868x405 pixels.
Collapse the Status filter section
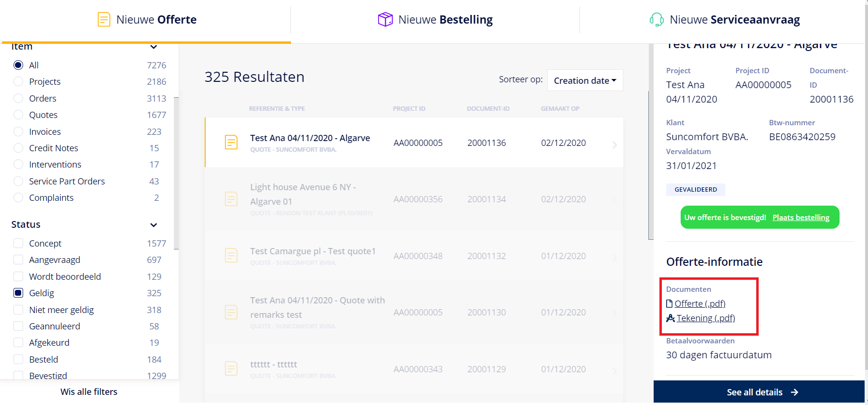[x=154, y=225]
